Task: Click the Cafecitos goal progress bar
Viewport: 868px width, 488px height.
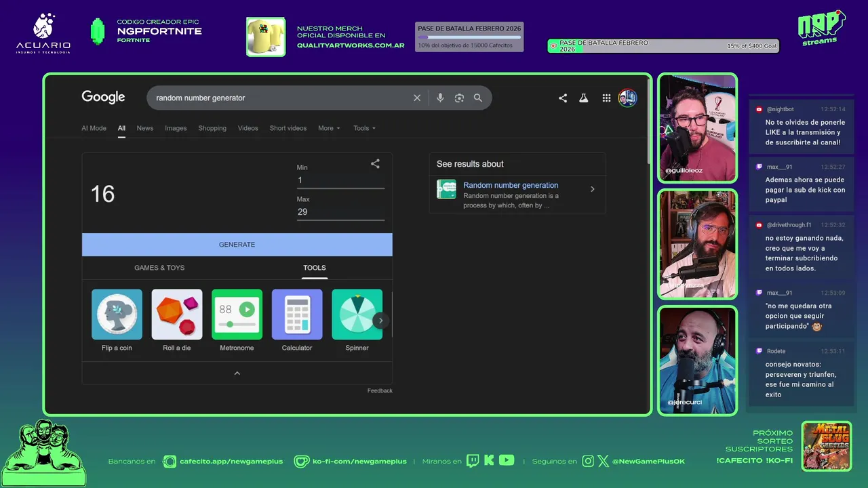Action: [469, 37]
